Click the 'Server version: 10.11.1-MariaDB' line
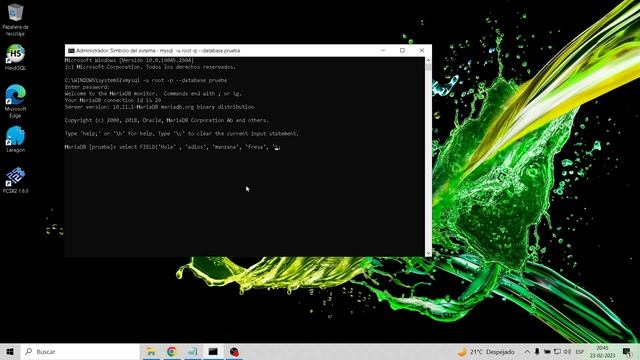Viewport: 640px width, 360px height. [x=159, y=107]
